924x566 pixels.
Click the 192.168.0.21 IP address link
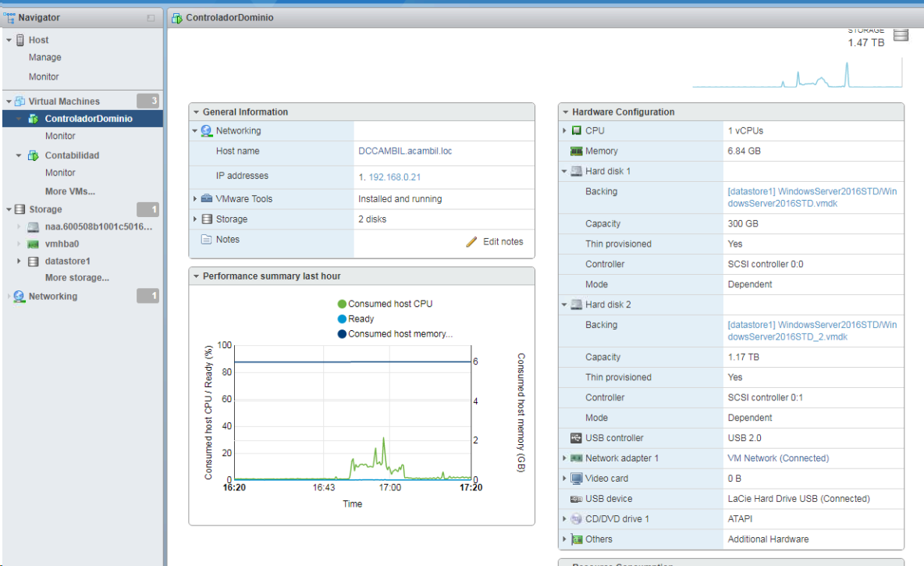coord(394,177)
